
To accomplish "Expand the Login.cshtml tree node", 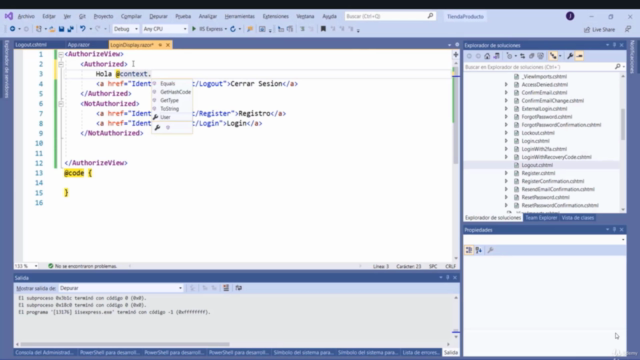I will [x=506, y=141].
